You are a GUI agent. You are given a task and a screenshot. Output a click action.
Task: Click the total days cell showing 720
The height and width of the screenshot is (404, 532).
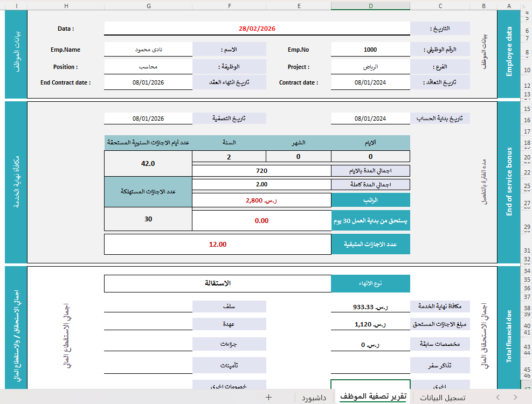pyautogui.click(x=261, y=171)
